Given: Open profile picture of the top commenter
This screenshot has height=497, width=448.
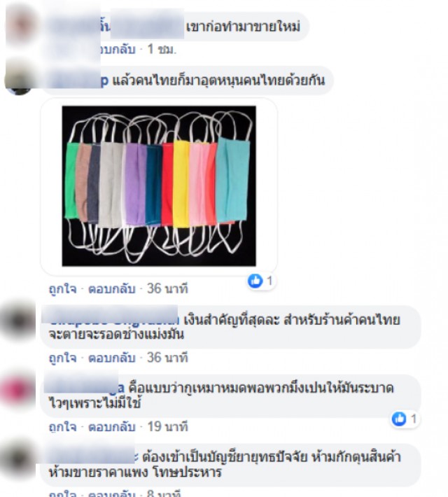Looking at the screenshot, I should click(x=20, y=25).
